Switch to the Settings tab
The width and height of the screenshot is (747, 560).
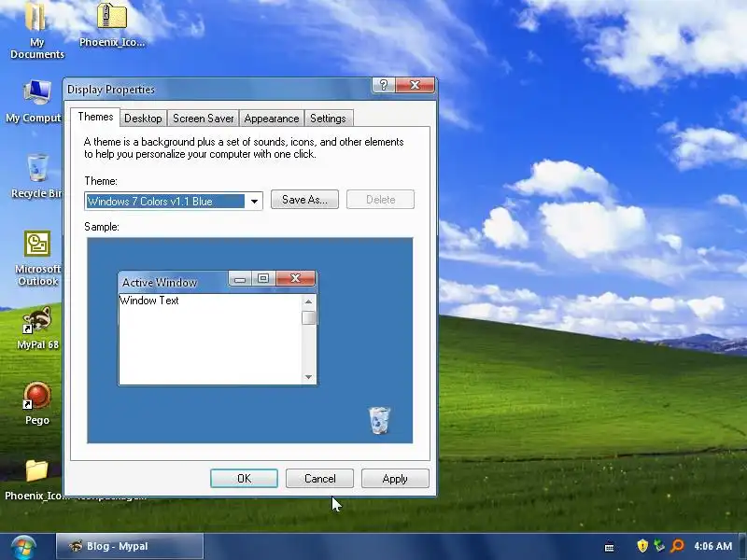click(x=328, y=119)
